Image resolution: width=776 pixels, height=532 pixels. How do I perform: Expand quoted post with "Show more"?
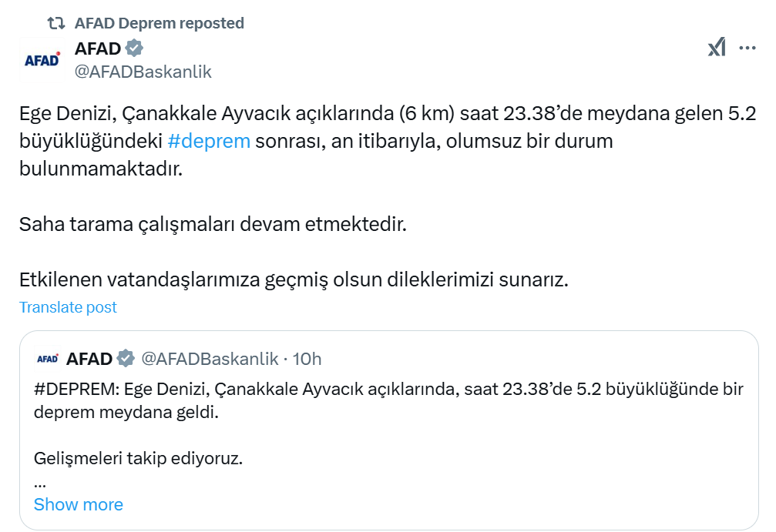point(78,505)
